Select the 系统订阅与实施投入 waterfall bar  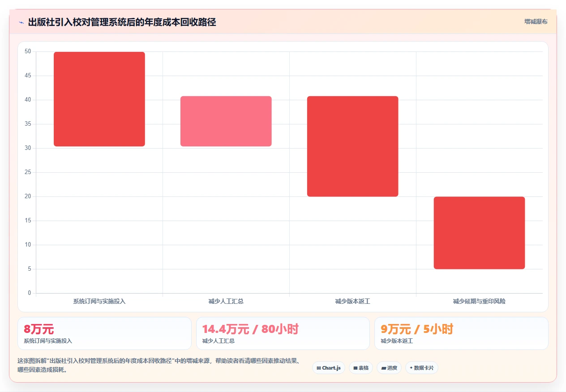99,99
